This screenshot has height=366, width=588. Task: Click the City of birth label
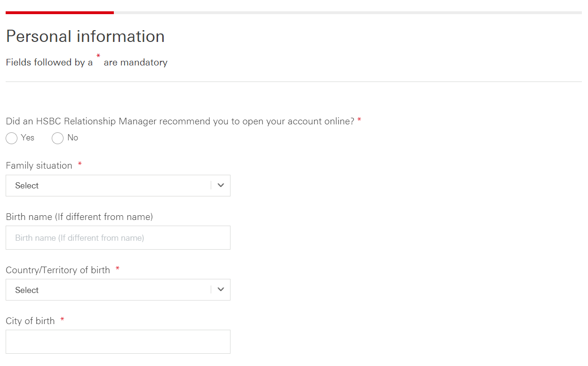click(30, 321)
